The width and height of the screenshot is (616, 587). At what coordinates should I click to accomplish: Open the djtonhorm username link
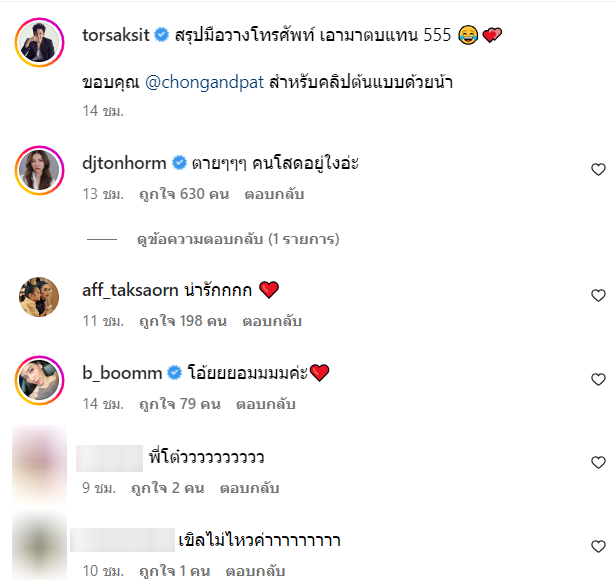[x=124, y=163]
